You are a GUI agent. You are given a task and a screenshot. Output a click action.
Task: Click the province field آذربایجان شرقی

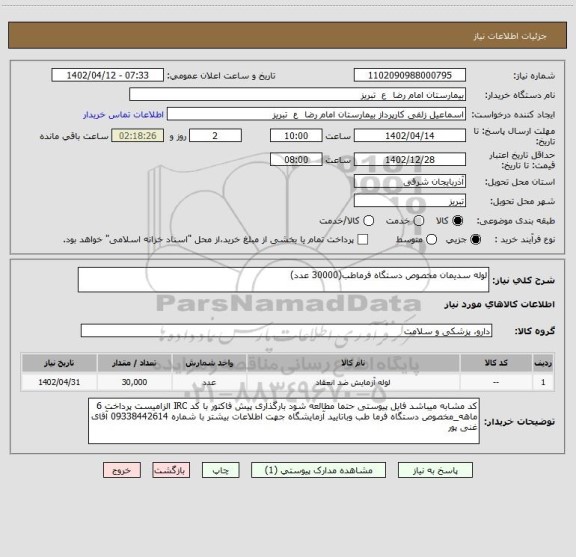point(410,182)
